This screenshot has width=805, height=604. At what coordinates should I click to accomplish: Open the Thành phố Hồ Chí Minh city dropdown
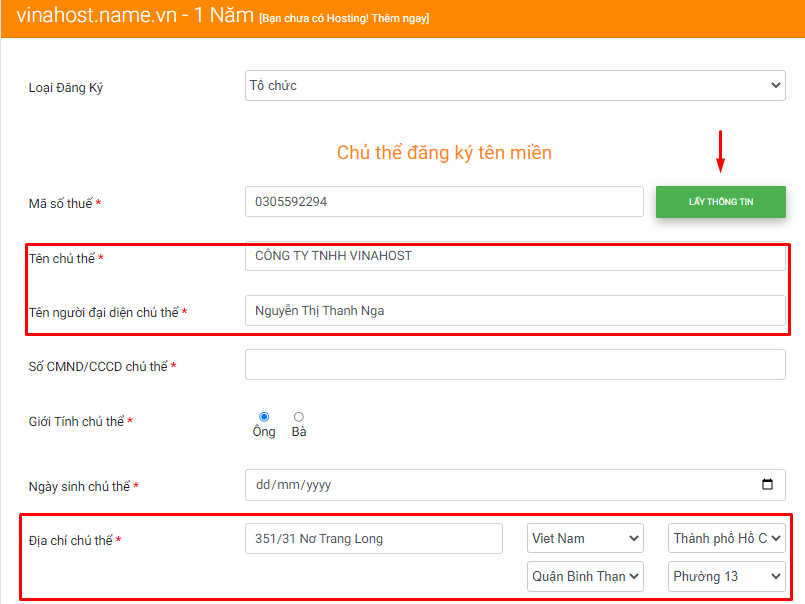[726, 538]
